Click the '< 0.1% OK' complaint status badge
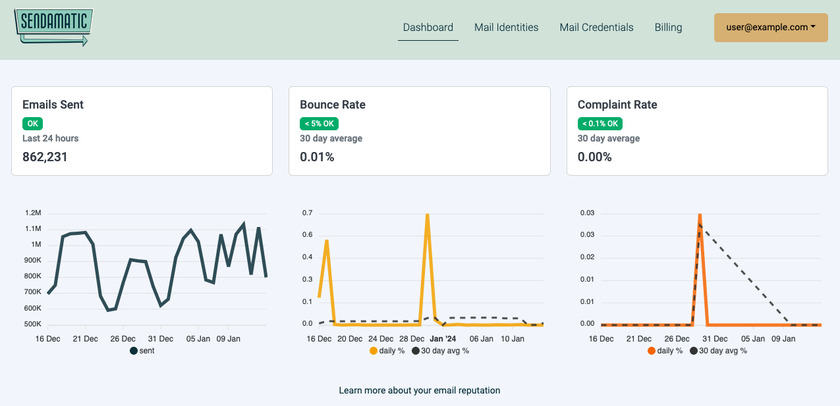Image resolution: width=840 pixels, height=406 pixels. (600, 124)
